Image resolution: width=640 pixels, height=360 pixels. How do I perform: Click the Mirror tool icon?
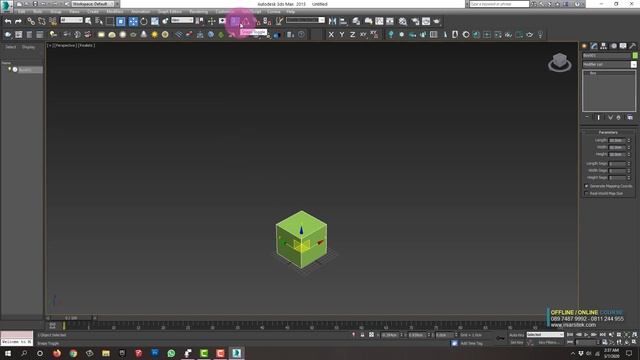point(333,21)
